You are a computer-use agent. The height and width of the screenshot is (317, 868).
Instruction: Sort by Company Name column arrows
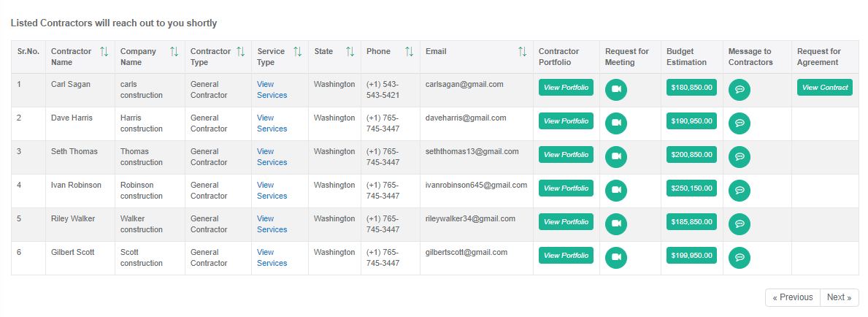click(x=174, y=52)
